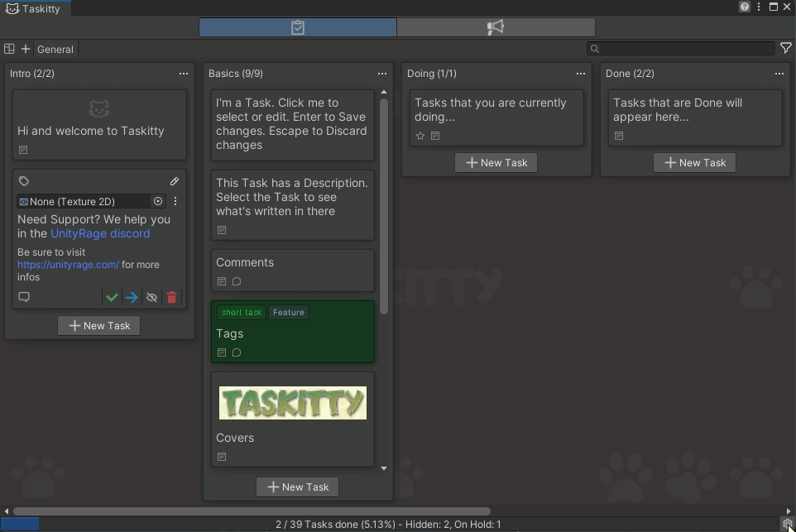
Task: Add New Task in Doing column
Action: point(496,163)
